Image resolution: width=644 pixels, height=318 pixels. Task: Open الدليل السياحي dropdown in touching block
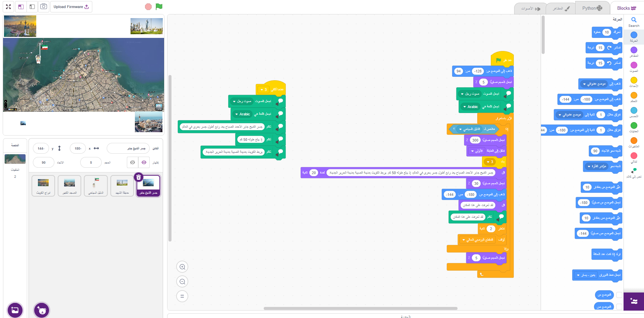click(x=469, y=129)
